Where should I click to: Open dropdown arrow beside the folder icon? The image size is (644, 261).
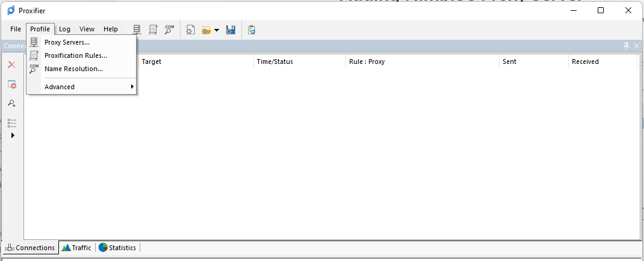tap(217, 30)
